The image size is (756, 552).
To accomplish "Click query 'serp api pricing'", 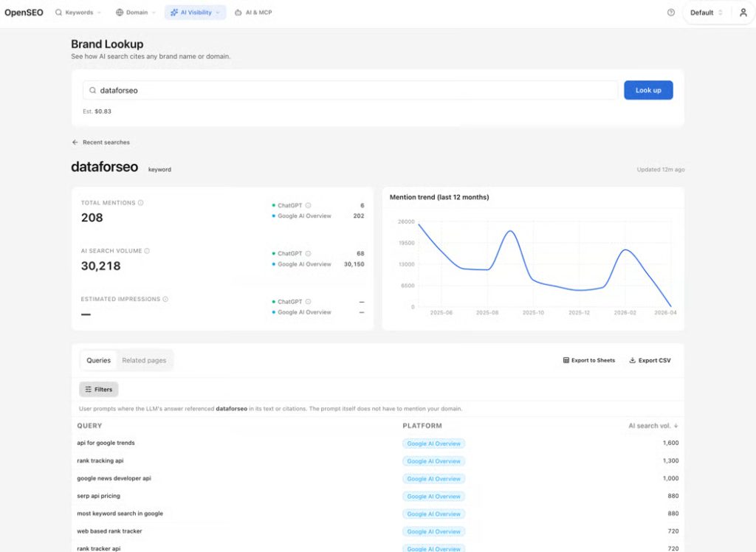I will (x=98, y=496).
